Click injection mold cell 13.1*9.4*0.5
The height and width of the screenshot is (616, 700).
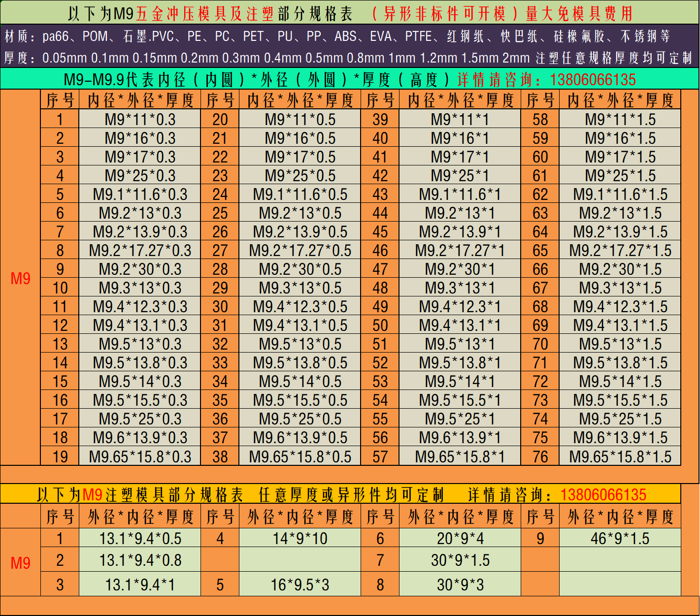(x=140, y=538)
